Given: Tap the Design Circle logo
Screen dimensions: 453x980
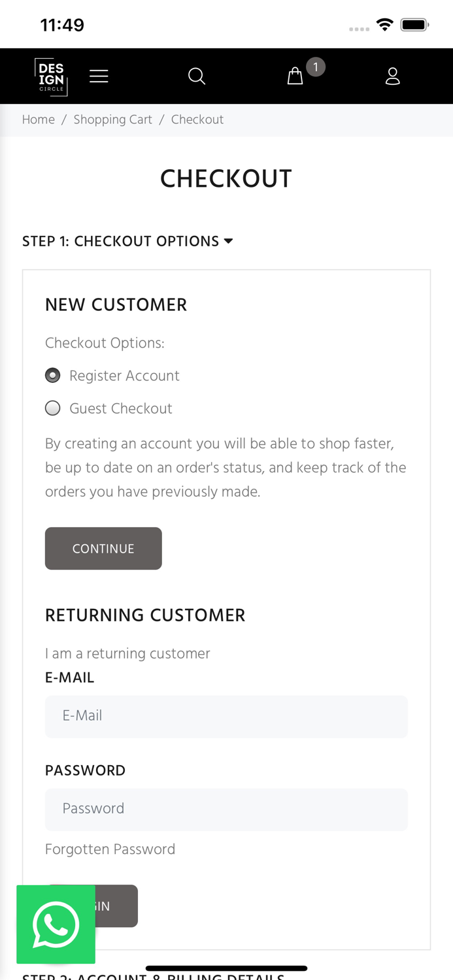Looking at the screenshot, I should pyautogui.click(x=51, y=76).
